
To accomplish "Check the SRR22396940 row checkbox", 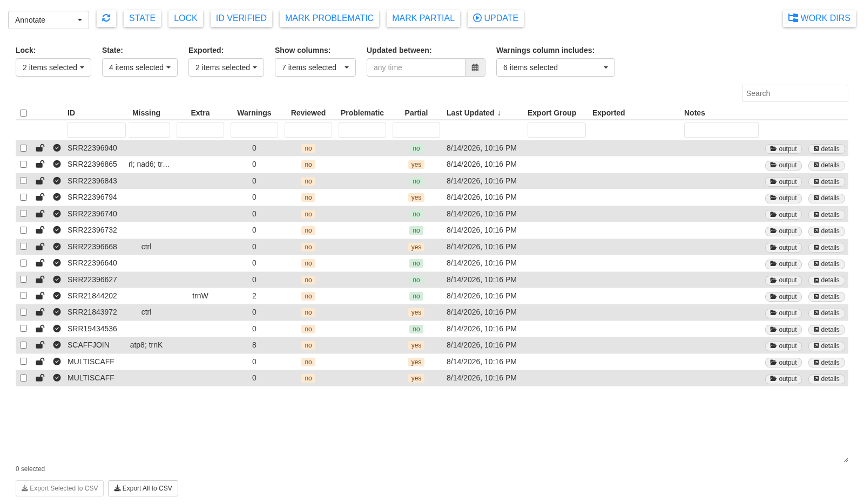I will pos(23,148).
